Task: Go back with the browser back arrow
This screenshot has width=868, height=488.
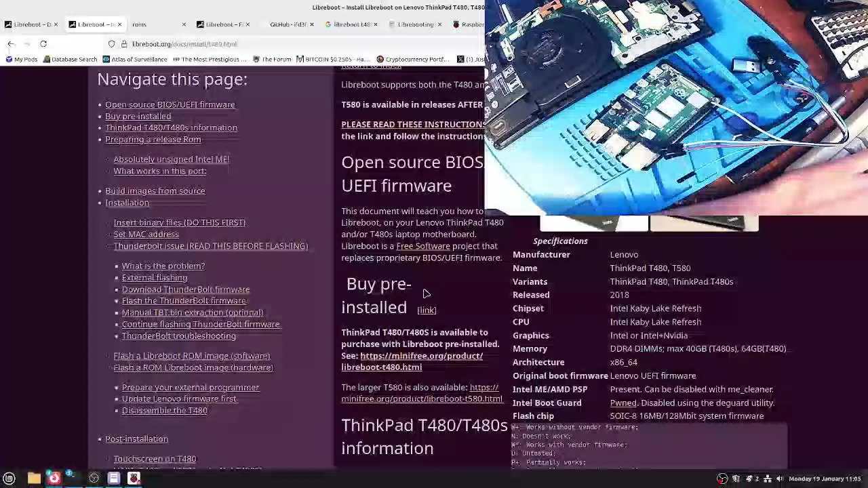Action: [x=11, y=44]
